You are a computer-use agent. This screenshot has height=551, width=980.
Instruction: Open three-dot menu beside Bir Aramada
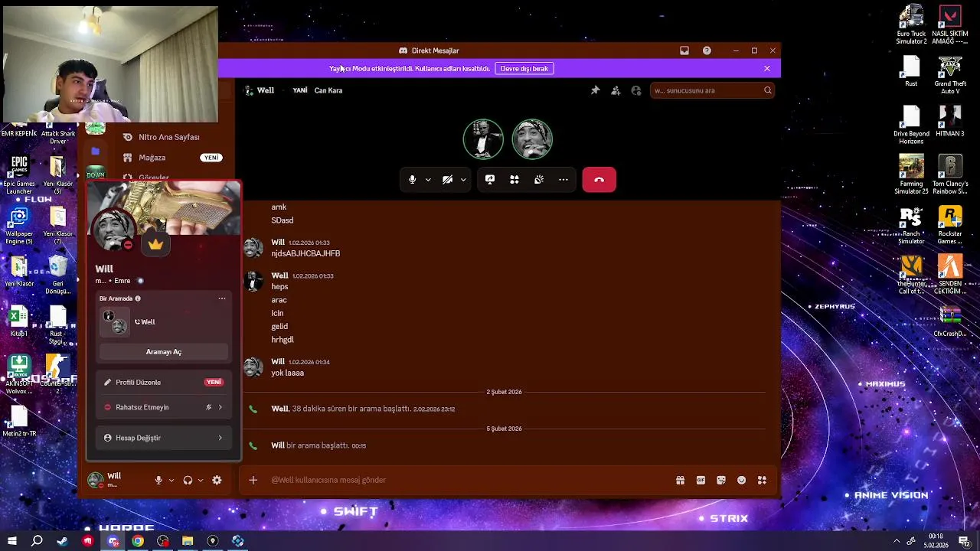222,298
